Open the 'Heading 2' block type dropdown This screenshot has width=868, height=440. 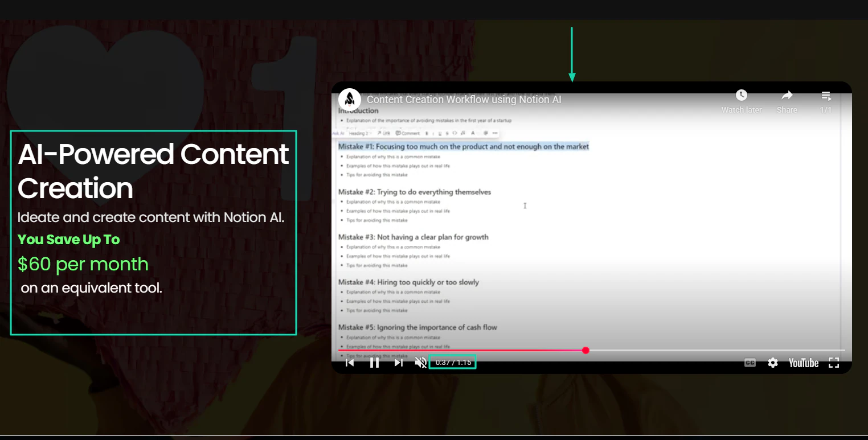(359, 133)
